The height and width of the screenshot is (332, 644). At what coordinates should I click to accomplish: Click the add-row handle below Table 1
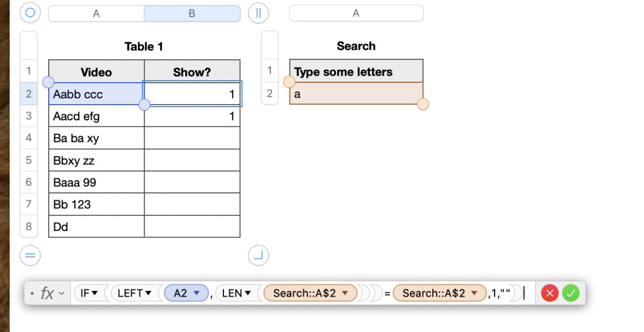(30, 255)
